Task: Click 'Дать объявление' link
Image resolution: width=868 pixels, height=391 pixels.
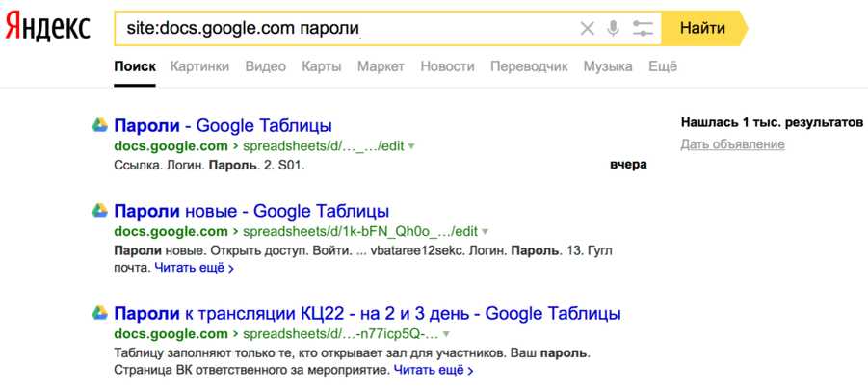Action: [732, 144]
